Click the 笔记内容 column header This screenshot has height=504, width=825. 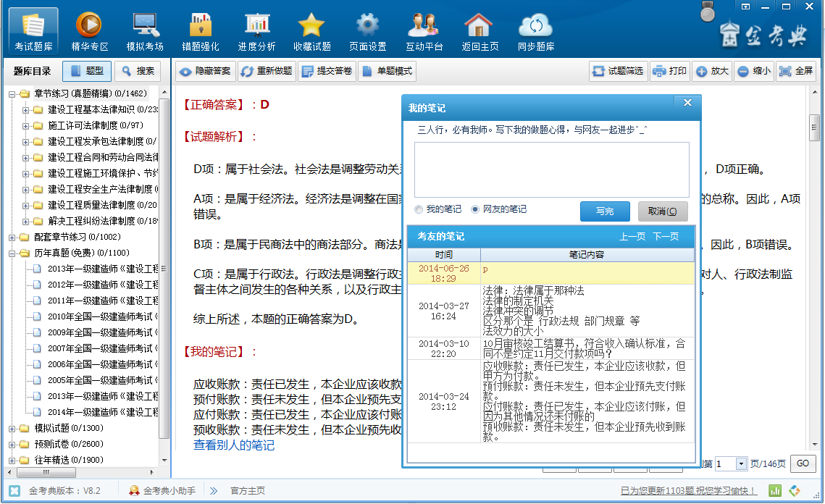point(587,255)
